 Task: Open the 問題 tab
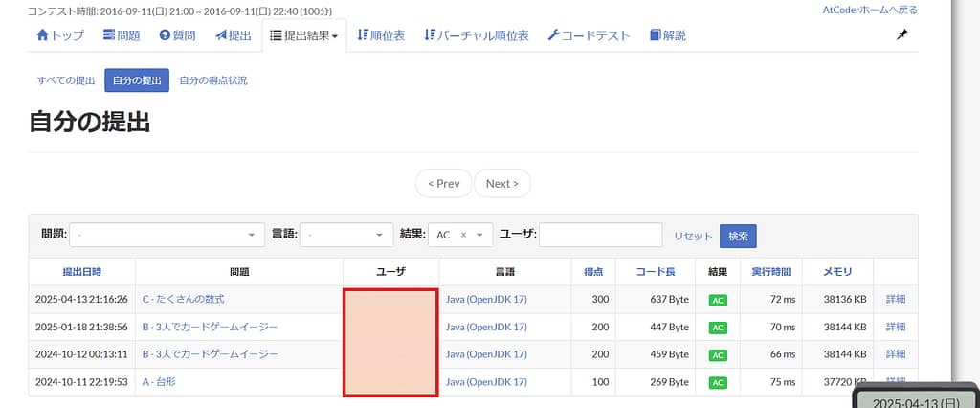pos(122,35)
